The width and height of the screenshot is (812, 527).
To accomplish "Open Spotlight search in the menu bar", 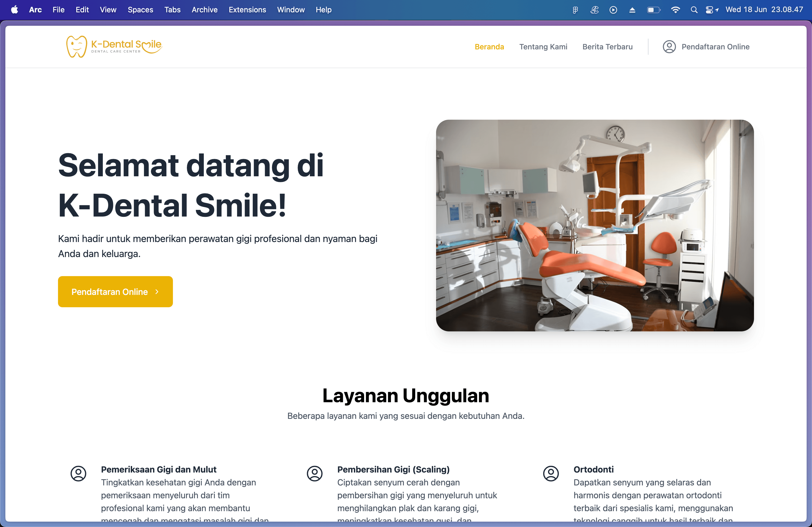I will pos(694,10).
